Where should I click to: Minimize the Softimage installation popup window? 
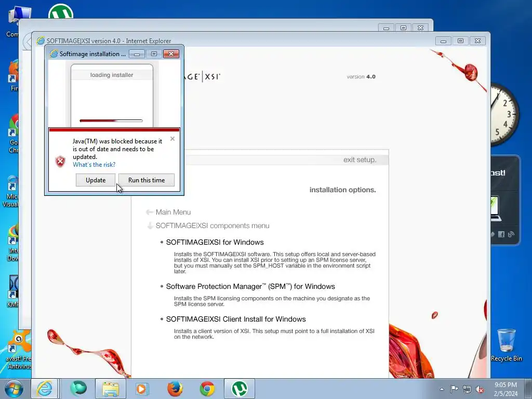click(x=137, y=54)
